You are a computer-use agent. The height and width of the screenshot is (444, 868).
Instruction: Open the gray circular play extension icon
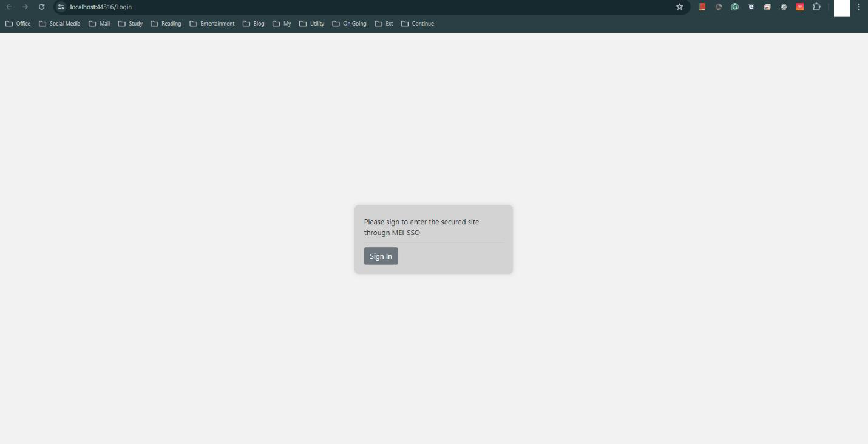pyautogui.click(x=719, y=7)
